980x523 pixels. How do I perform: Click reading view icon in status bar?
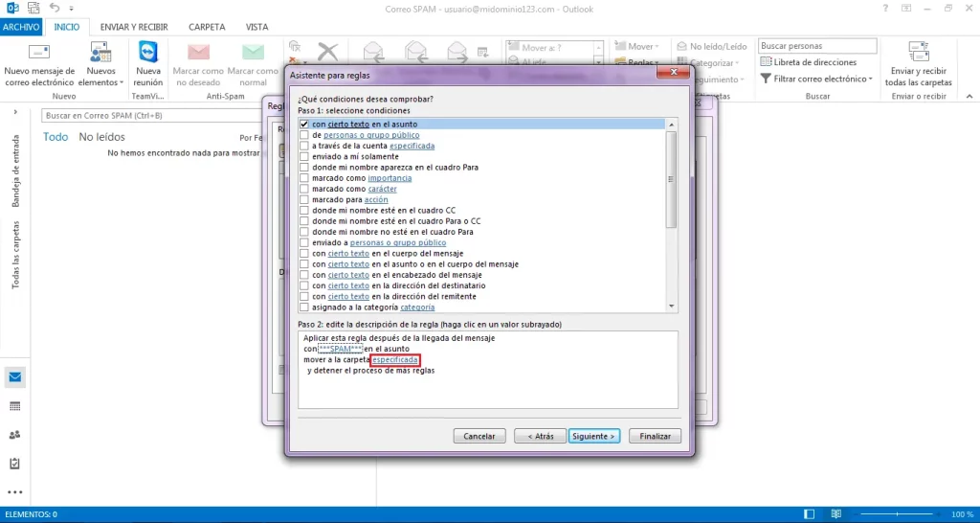pyautogui.click(x=836, y=514)
